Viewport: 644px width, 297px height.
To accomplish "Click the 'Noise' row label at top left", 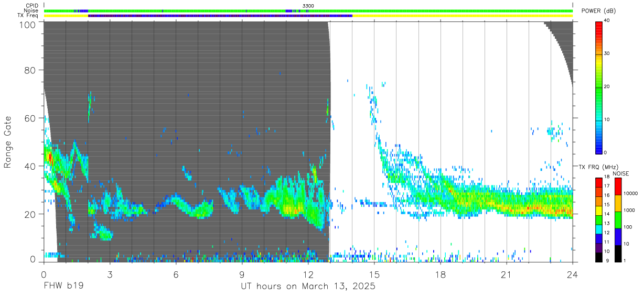I will pos(31,10).
